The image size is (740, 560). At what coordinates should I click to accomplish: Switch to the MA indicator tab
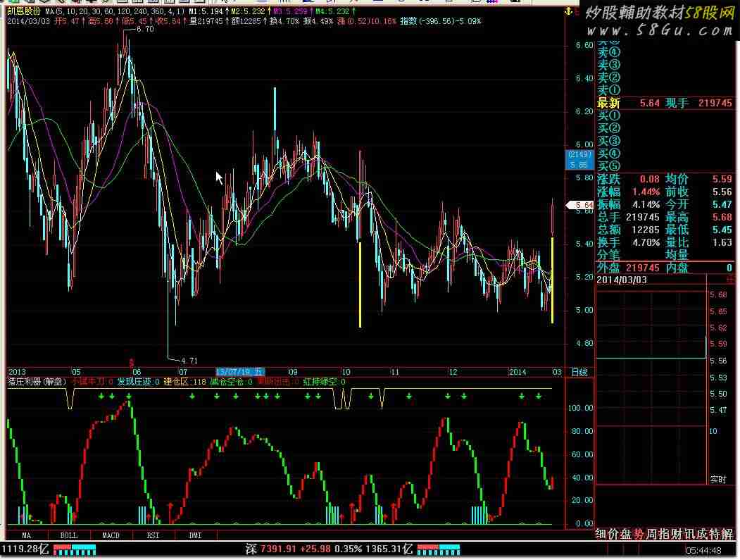click(x=27, y=535)
